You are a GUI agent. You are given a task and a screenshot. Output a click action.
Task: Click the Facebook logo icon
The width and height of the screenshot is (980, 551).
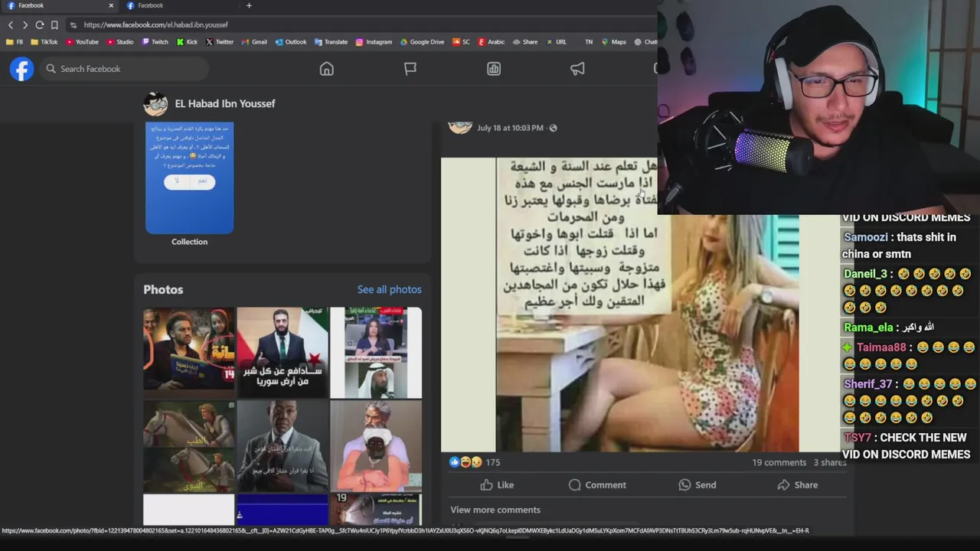[x=21, y=69]
